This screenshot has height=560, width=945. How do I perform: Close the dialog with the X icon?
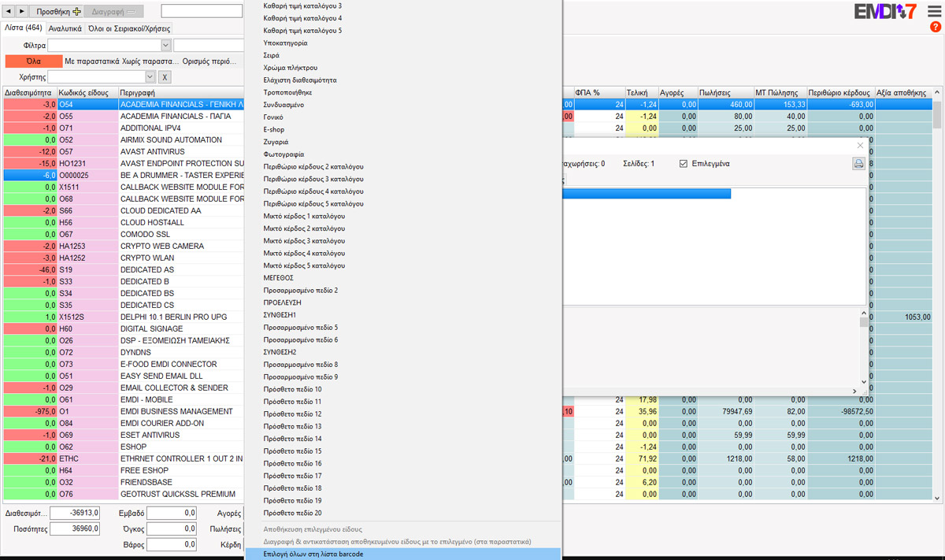[x=860, y=146]
